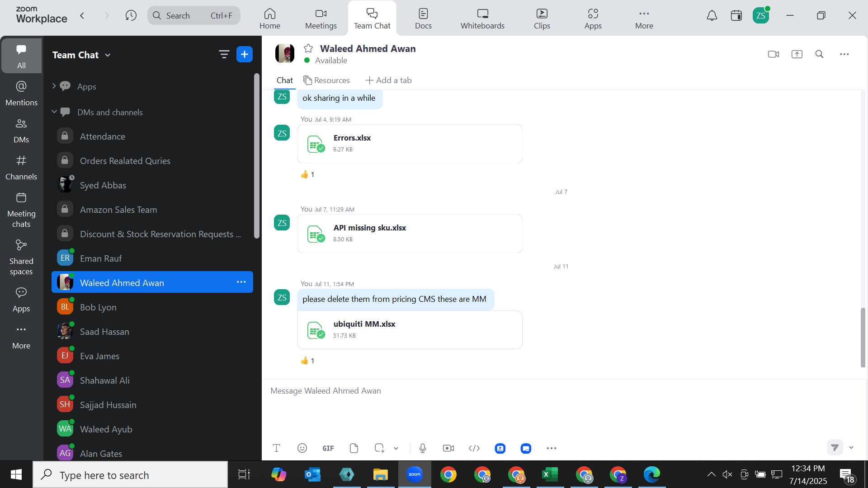Open chat with Bob Lyon
The height and width of the screenshot is (488, 868).
[152, 307]
